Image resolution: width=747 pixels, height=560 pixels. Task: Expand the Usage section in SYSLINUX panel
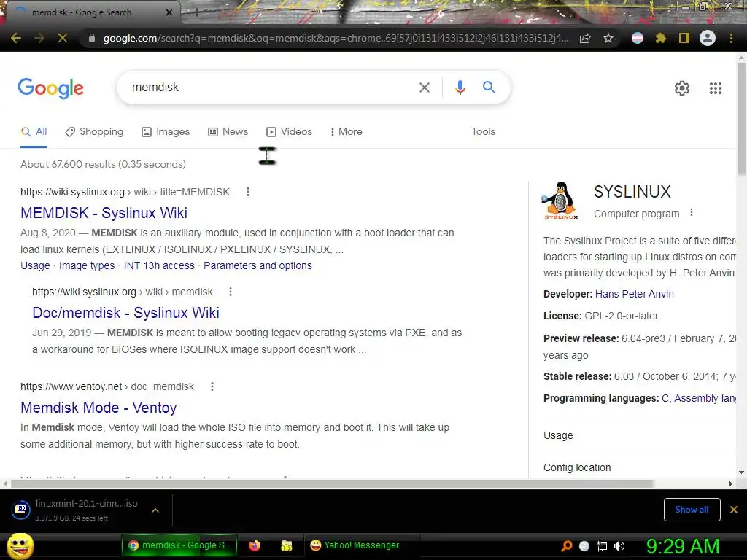point(640,435)
